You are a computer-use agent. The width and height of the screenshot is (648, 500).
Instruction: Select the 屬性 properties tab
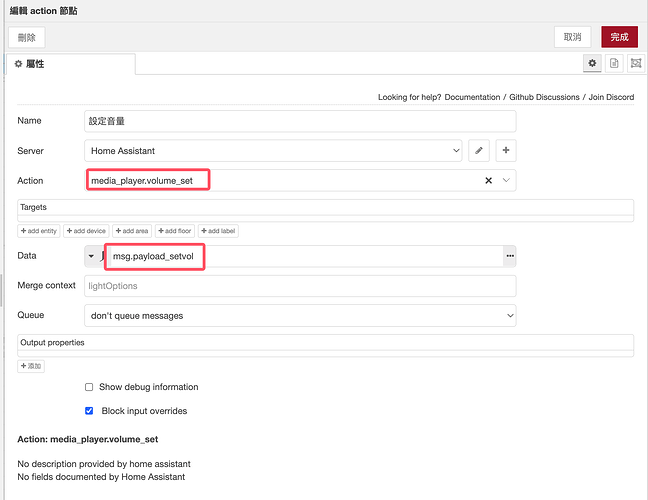click(x=70, y=63)
